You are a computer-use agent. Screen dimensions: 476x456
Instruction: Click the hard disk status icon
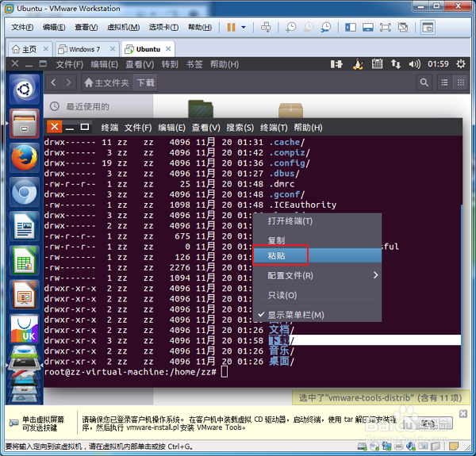click(362, 446)
